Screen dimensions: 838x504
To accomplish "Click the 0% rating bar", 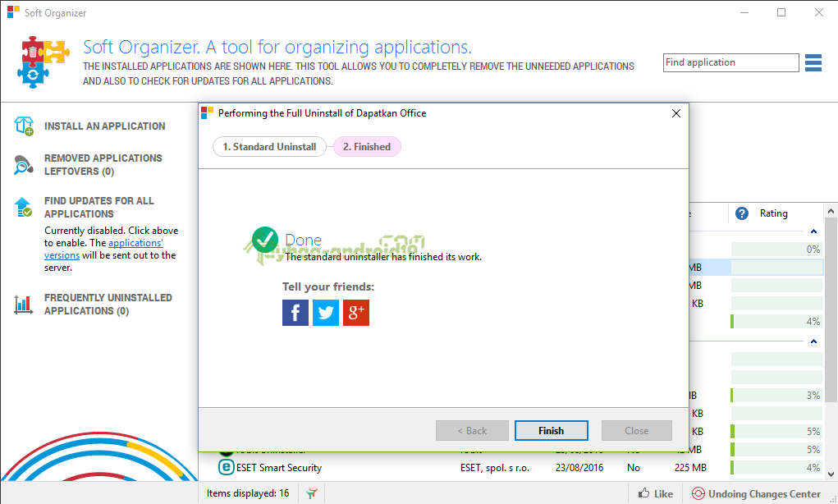I will click(x=776, y=249).
